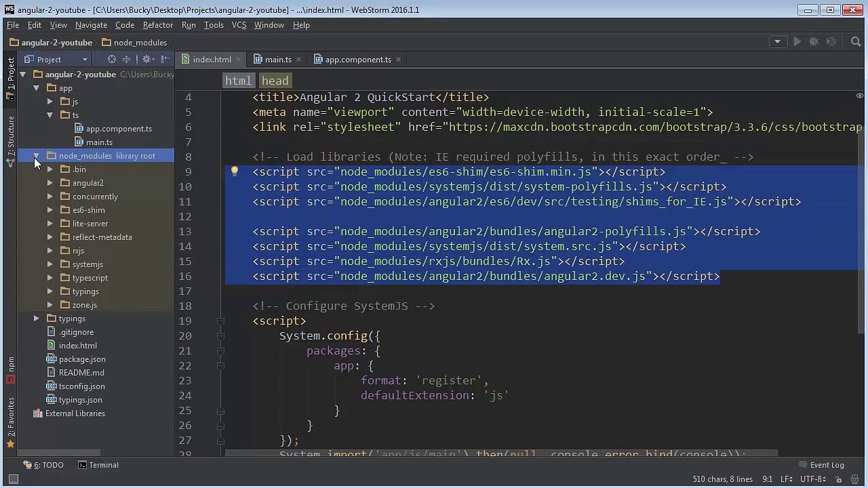Viewport: 868px width, 488px height.
Task: Toggle the fold marker at line 22
Action: [x=220, y=366]
